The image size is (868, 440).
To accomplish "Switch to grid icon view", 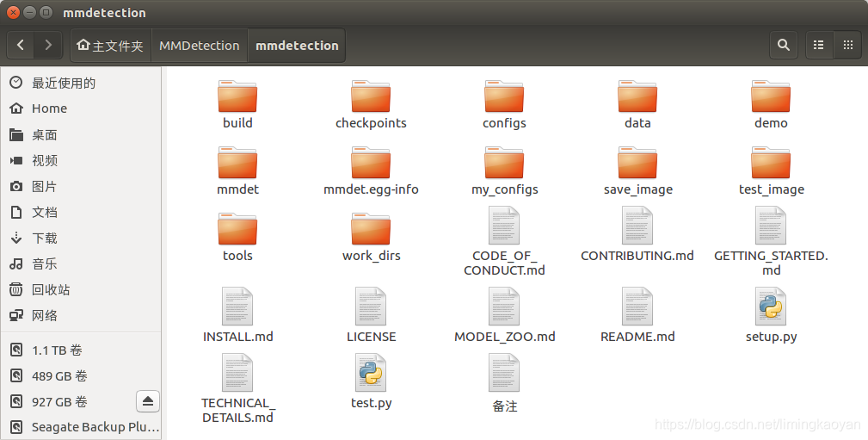I will 847,45.
